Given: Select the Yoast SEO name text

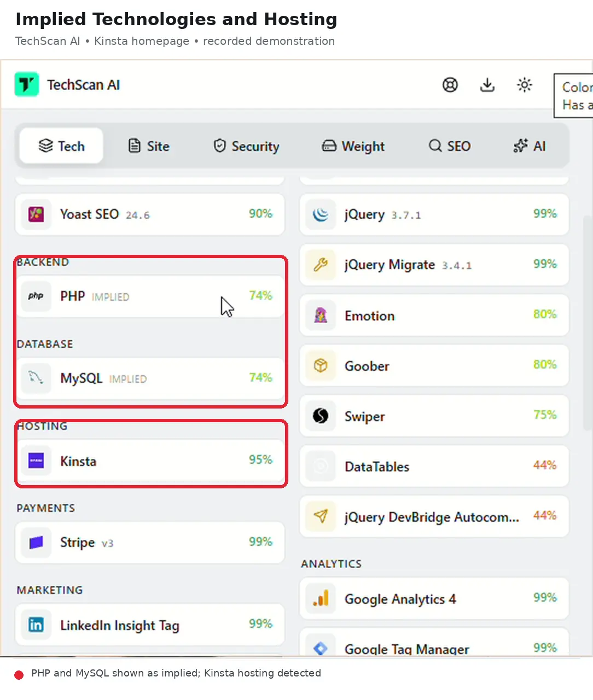Looking at the screenshot, I should click(x=89, y=214).
